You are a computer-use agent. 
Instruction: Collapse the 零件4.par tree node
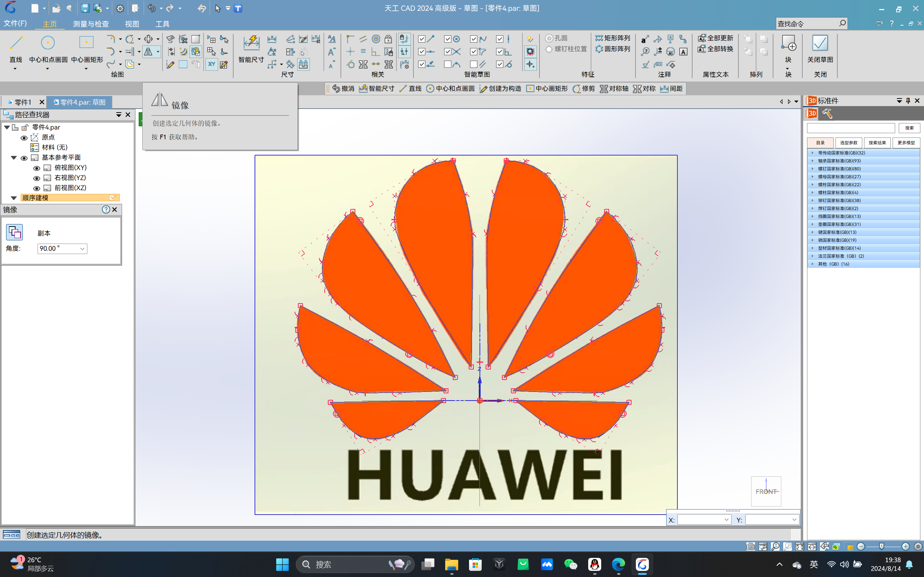(x=7, y=127)
